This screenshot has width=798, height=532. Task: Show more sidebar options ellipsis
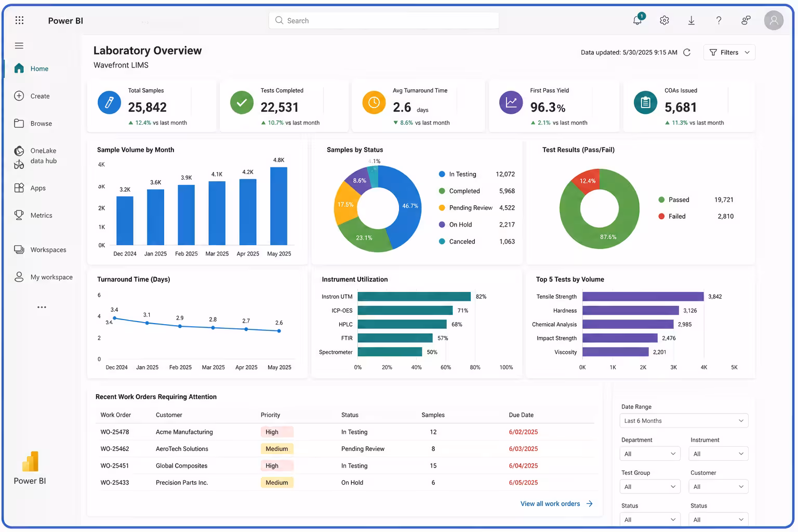(42, 307)
